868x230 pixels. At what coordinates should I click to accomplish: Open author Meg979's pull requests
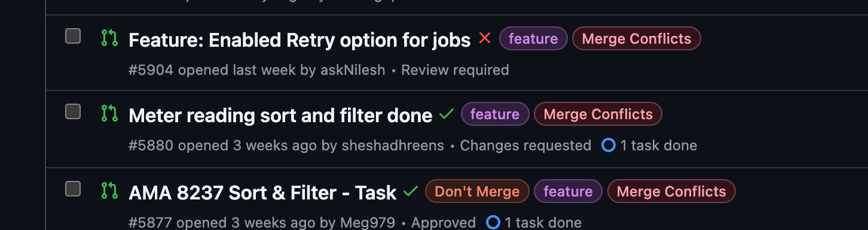(368, 223)
